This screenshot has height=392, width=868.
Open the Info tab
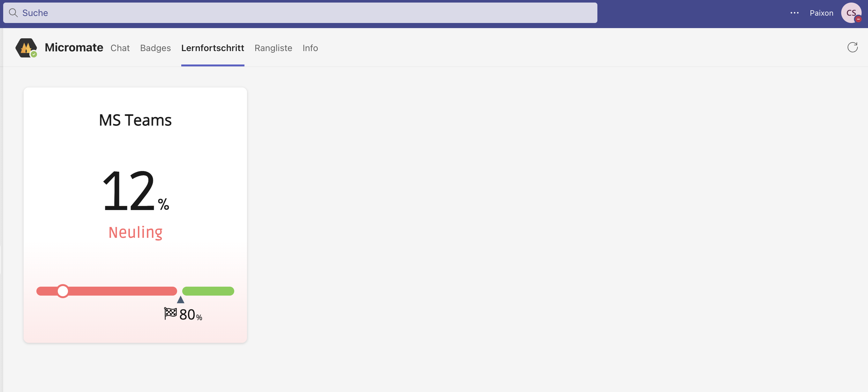[x=310, y=48]
